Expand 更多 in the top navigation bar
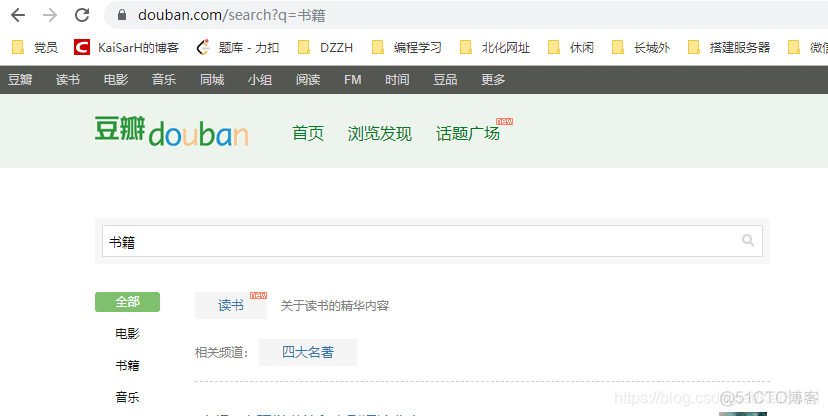Viewport: 828px width, 416px height. tap(493, 80)
